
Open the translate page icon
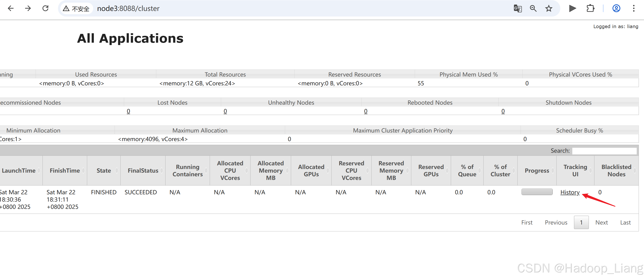[x=518, y=9]
